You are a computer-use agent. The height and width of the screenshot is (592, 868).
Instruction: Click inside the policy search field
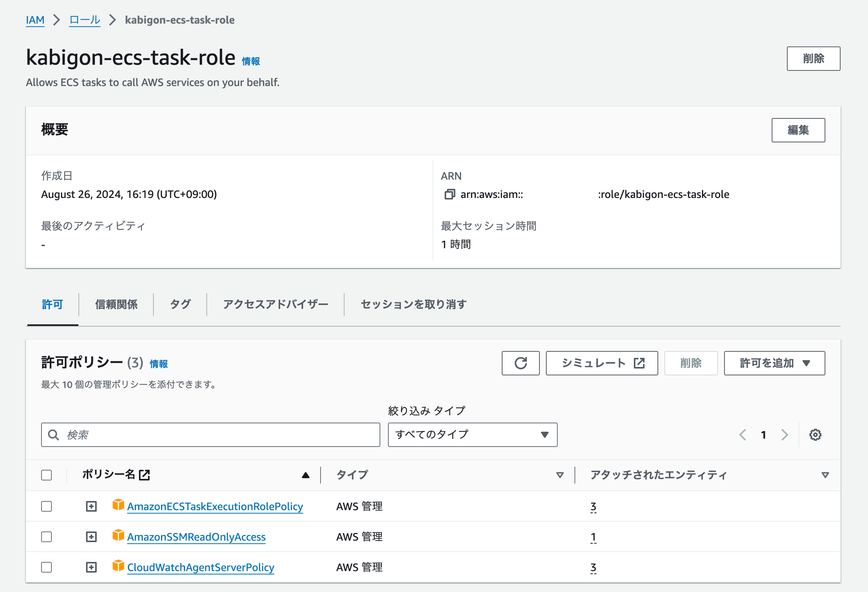tap(209, 434)
